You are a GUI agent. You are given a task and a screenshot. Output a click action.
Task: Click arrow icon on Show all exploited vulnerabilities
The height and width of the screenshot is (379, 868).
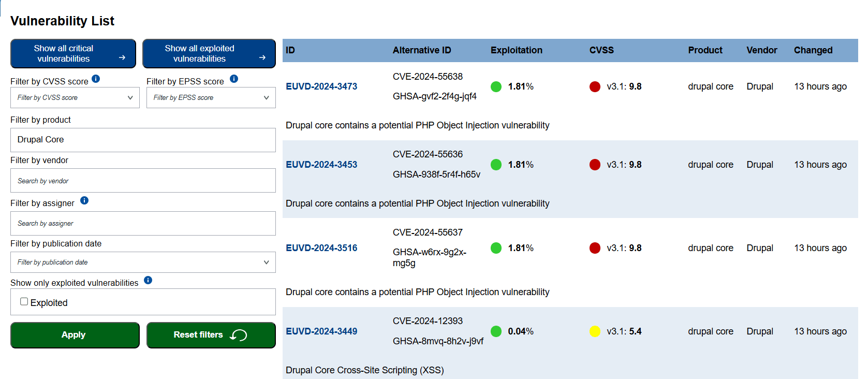pos(262,57)
